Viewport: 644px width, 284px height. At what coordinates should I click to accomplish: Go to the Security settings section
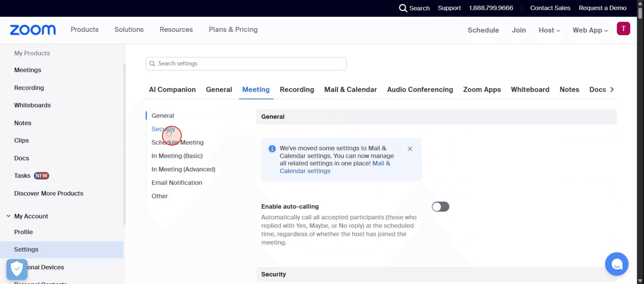pyautogui.click(x=163, y=129)
